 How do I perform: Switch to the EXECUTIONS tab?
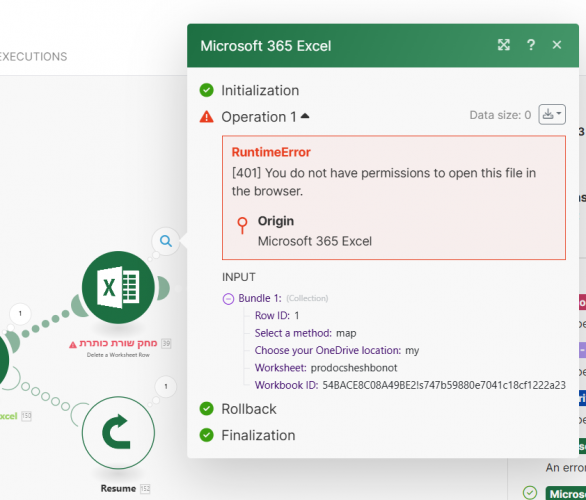point(33,56)
